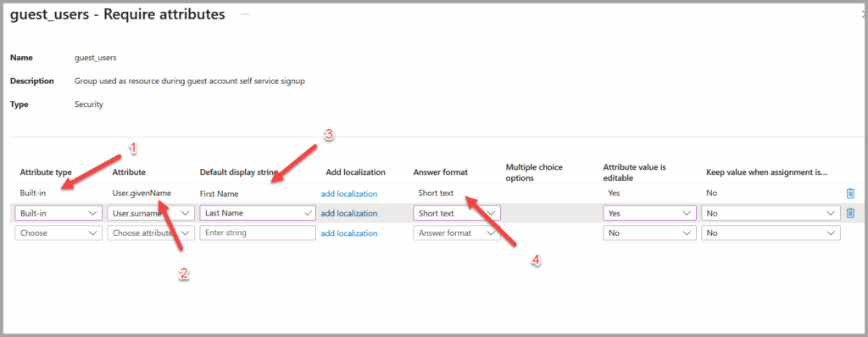
Task: Click add localization in the empty row
Action: (349, 233)
